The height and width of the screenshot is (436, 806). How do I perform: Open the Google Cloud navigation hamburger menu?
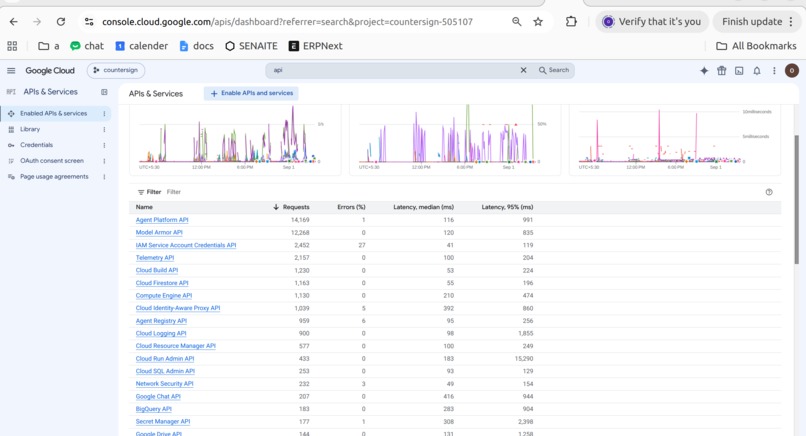pos(11,70)
